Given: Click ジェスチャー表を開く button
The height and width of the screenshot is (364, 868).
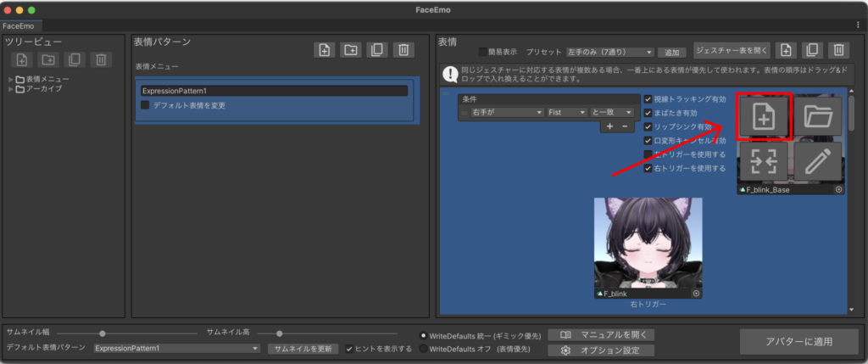Looking at the screenshot, I should click(x=732, y=50).
